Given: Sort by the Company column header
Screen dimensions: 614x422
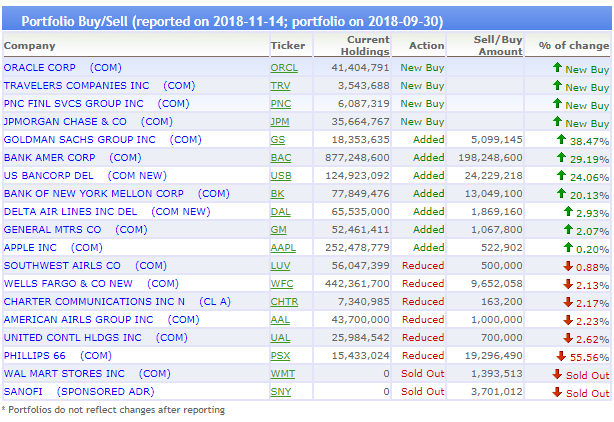Looking at the screenshot, I should (29, 46).
